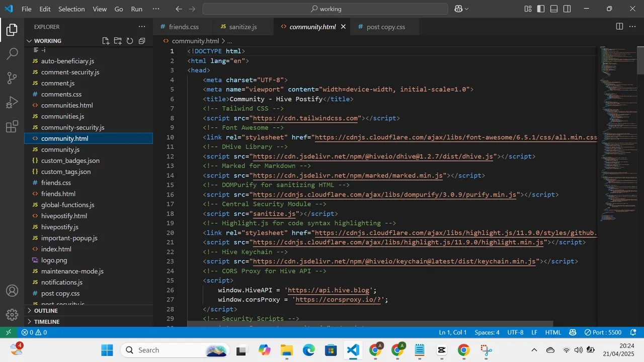
Task: Open notifications bell in status bar
Action: [x=633, y=332]
